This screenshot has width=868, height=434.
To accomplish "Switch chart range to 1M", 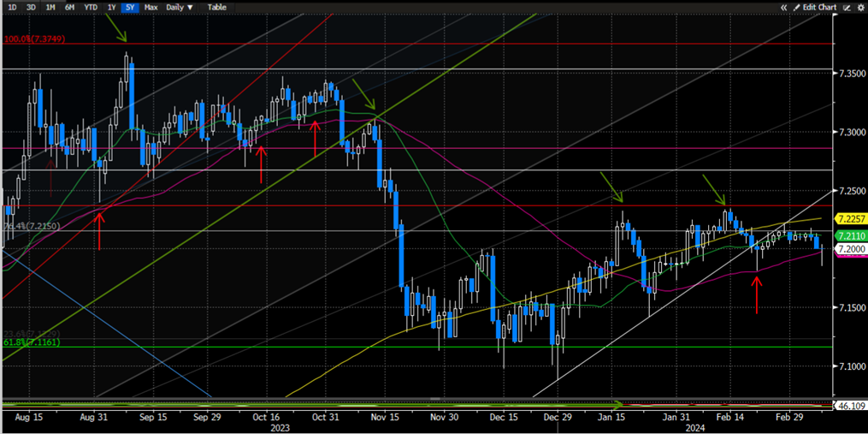I will tap(50, 7).
